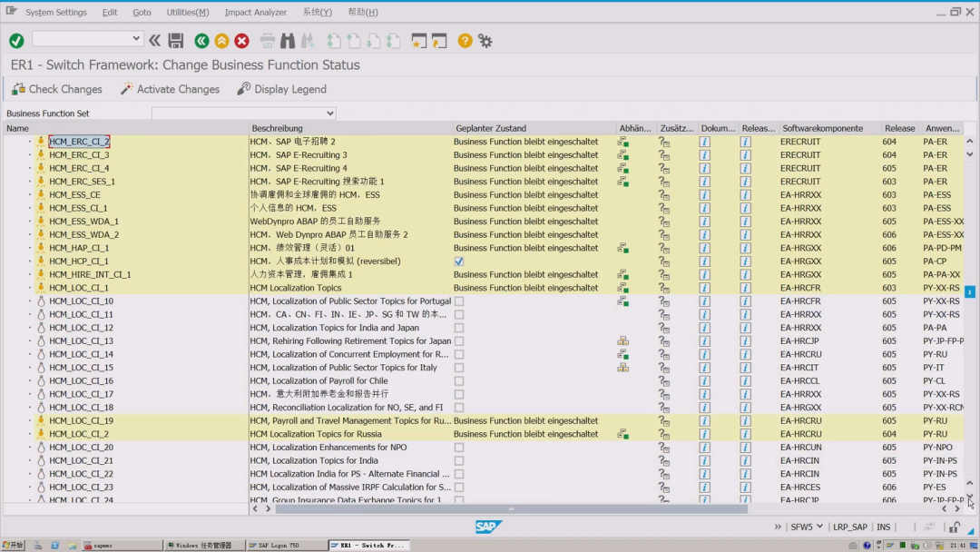Expand the HCM_LOC_CI_1 tree node
This screenshot has width=980, height=552.
pyautogui.click(x=29, y=288)
